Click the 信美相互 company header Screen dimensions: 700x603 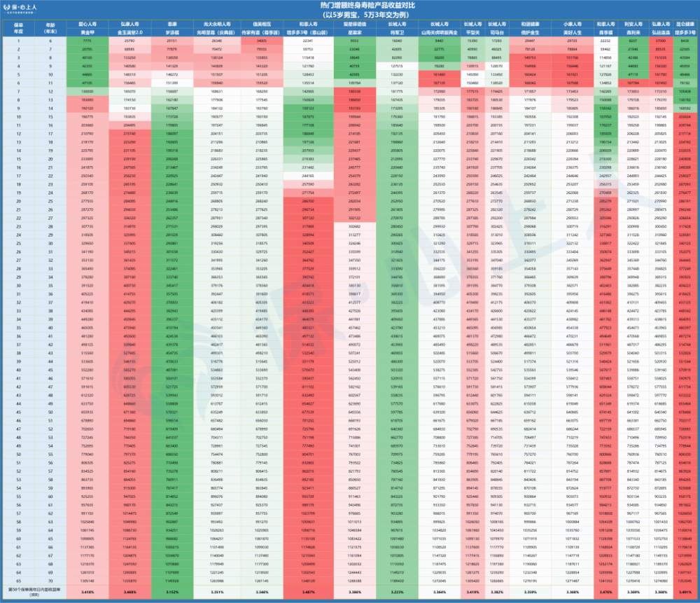[262, 24]
